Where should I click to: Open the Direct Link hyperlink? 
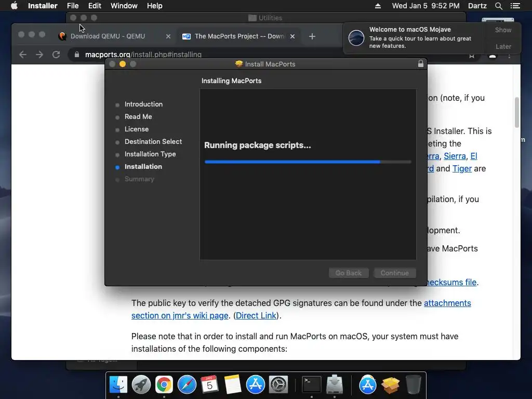(256, 315)
